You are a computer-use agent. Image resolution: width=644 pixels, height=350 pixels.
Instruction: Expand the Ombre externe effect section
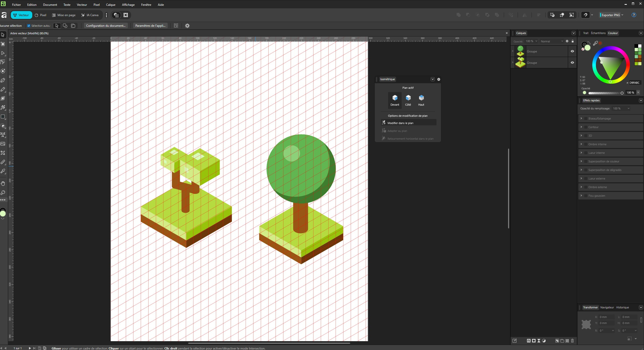tap(581, 187)
